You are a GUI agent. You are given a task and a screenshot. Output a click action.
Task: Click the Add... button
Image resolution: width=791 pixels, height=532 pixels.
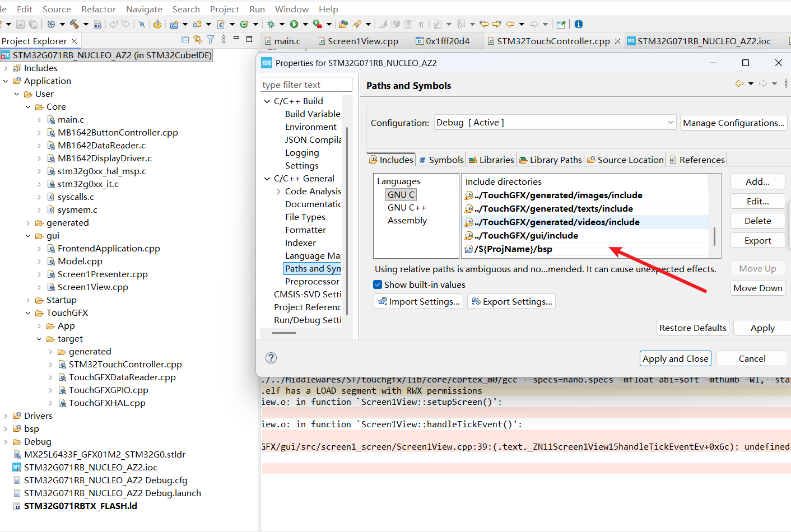click(x=757, y=181)
